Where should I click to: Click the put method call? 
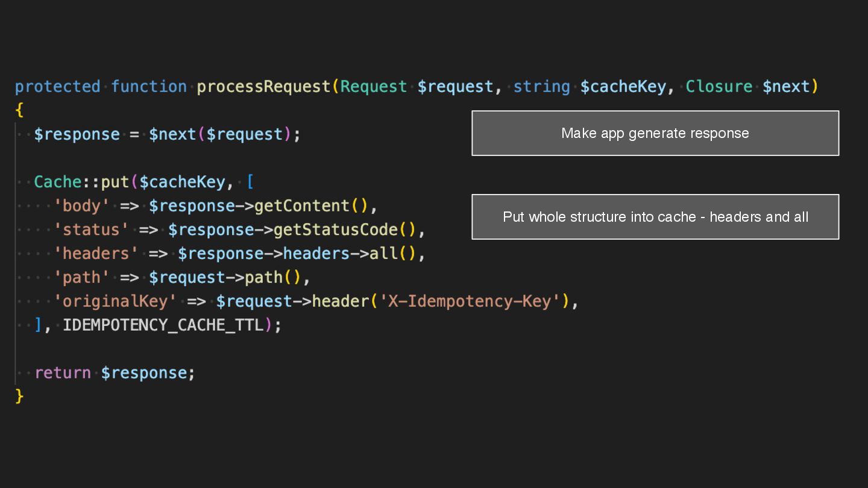pos(115,182)
